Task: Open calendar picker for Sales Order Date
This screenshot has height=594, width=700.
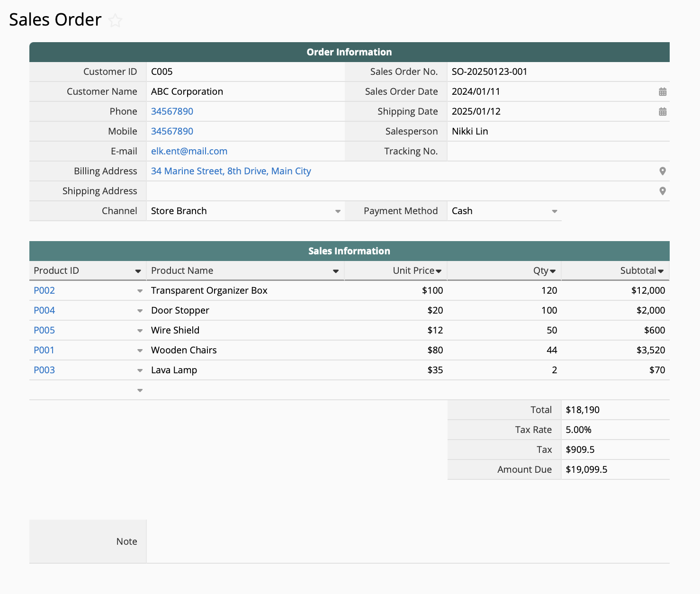Action: click(663, 92)
